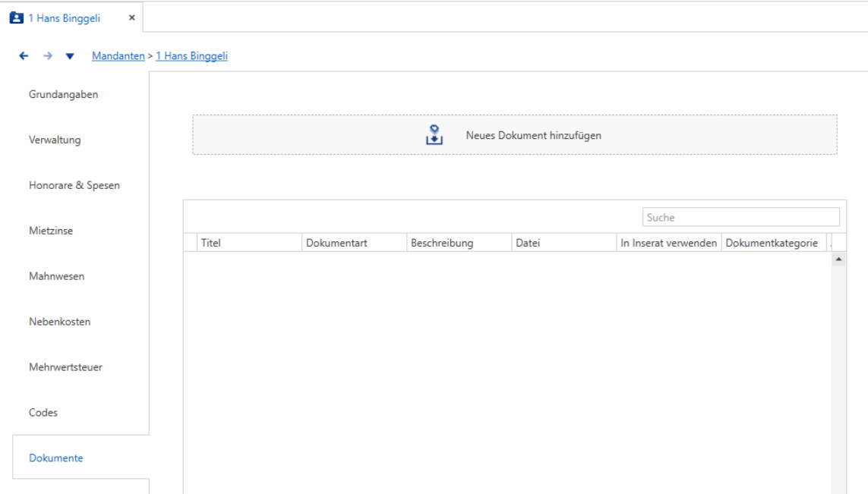
Task: Click the scrollbar up arrow in the table
Action: click(838, 259)
